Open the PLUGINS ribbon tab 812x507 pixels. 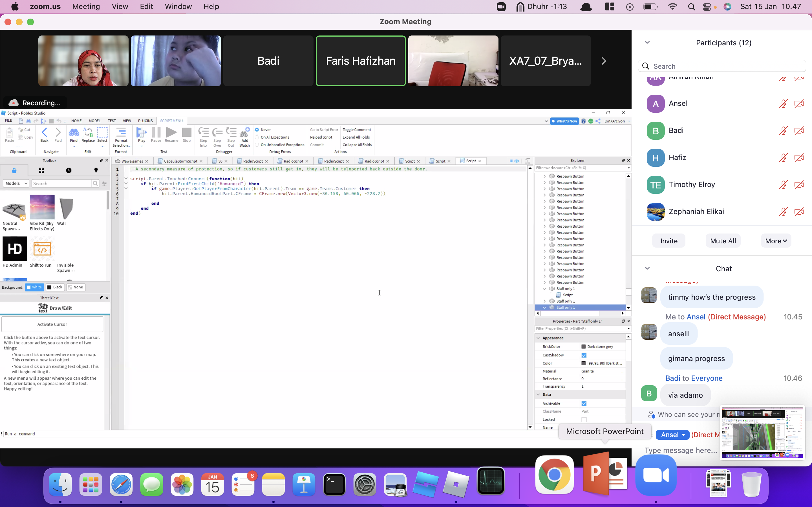pos(145,121)
